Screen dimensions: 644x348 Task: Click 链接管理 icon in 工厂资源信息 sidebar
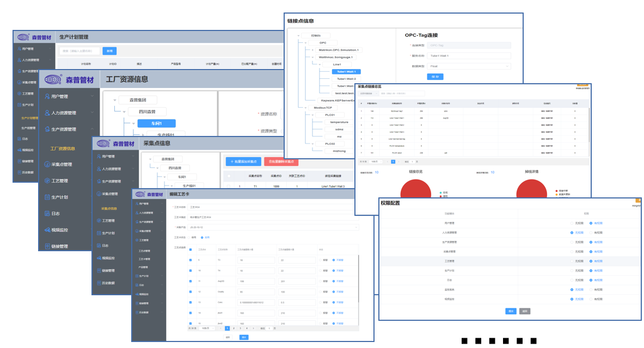tap(47, 246)
